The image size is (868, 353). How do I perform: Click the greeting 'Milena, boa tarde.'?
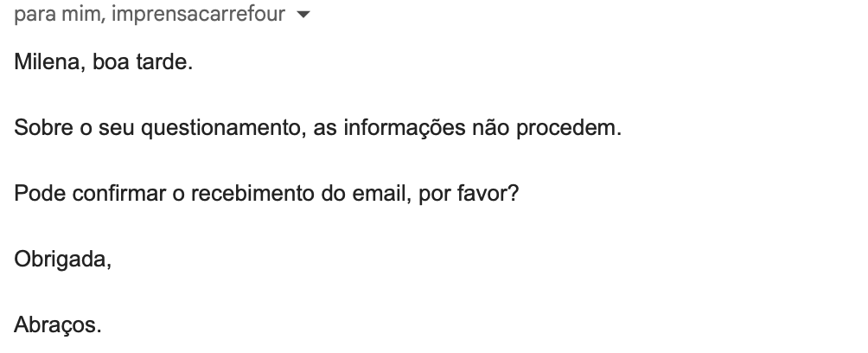104,63
